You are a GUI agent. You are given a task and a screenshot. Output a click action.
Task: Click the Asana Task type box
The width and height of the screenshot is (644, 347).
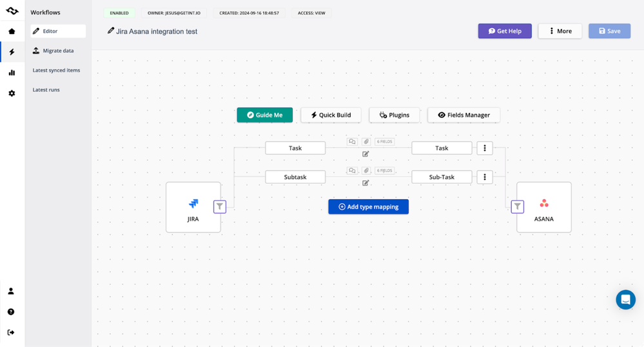pyautogui.click(x=442, y=148)
